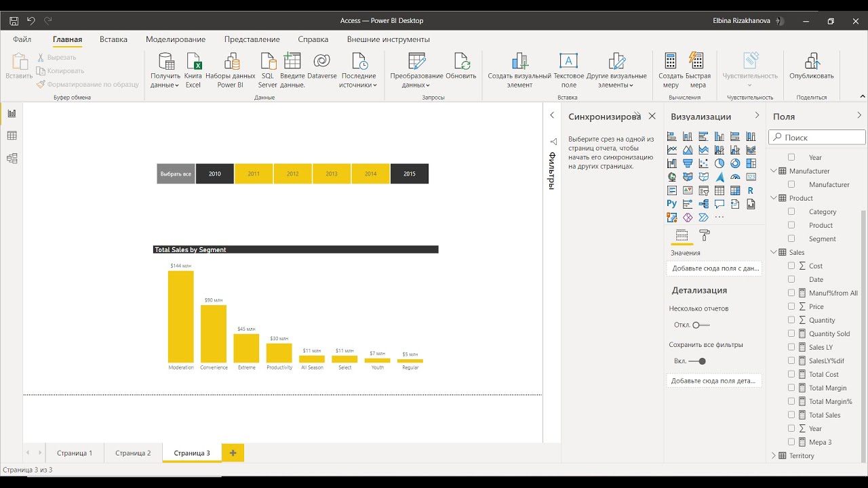Select the donut chart visualization
Viewport: 868px width, 488px height.
click(x=735, y=163)
